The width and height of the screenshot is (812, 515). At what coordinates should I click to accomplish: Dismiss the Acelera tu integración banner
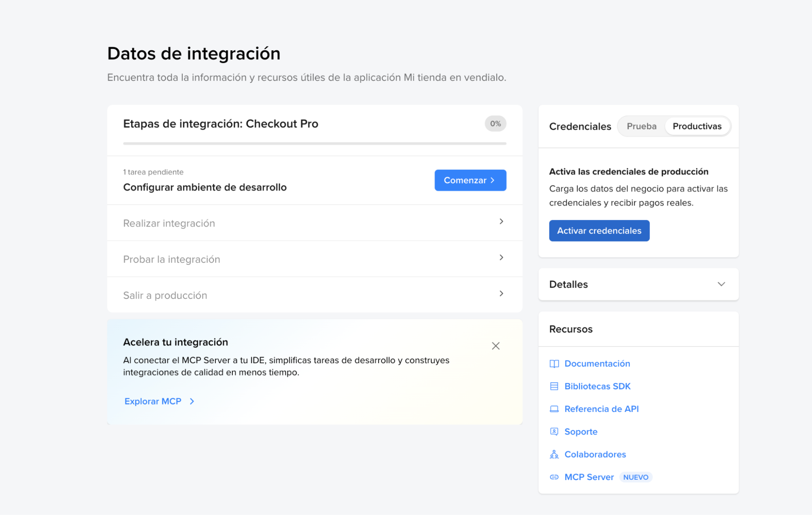coord(496,346)
